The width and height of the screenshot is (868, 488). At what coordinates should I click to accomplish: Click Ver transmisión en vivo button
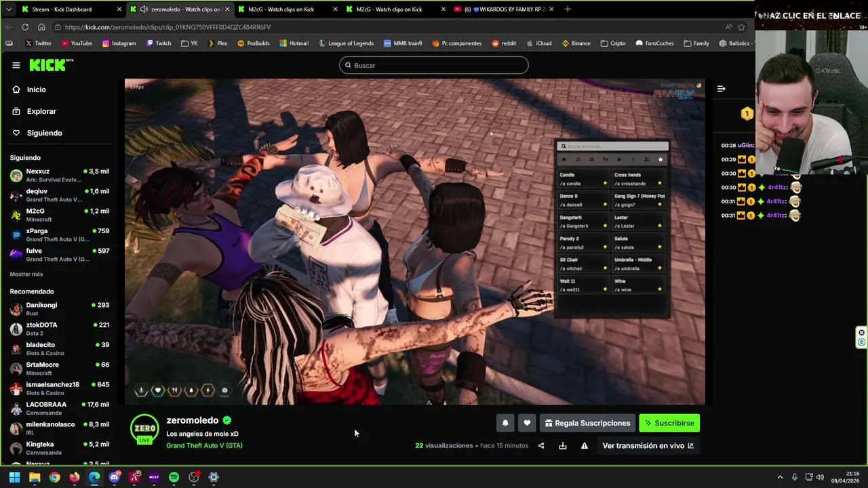tap(648, 445)
